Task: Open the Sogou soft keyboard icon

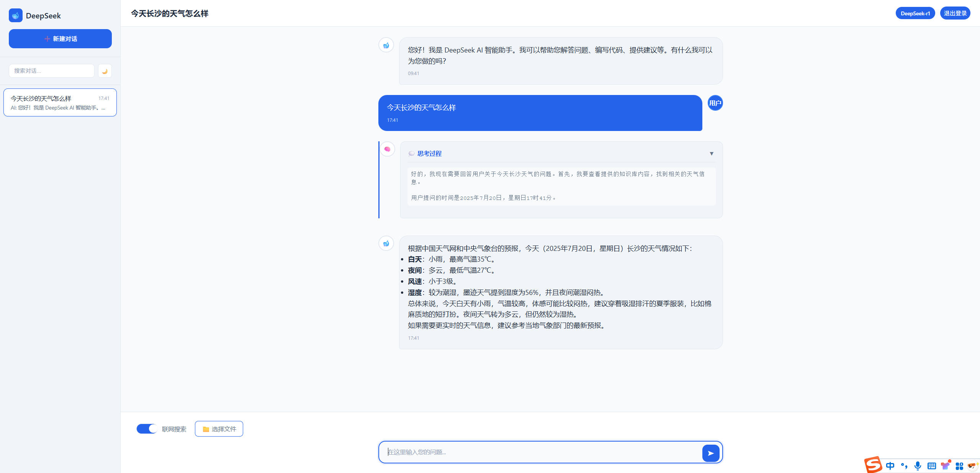Action: point(931,466)
